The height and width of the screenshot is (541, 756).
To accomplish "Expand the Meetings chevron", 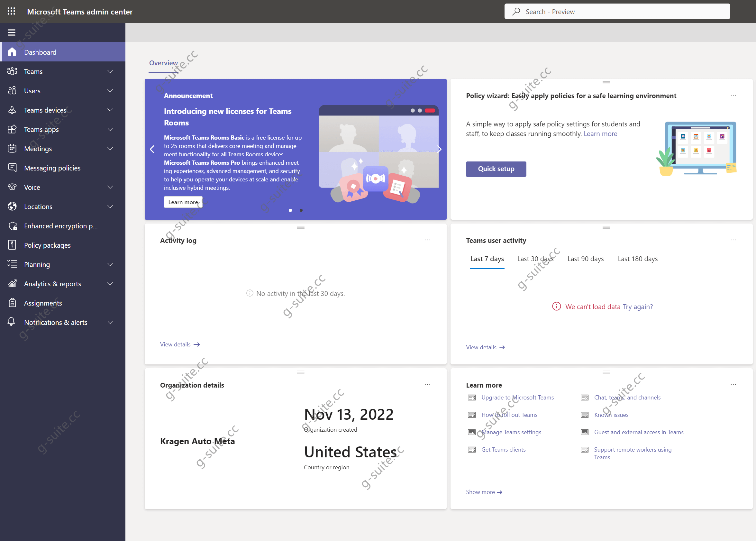I will tap(110, 149).
